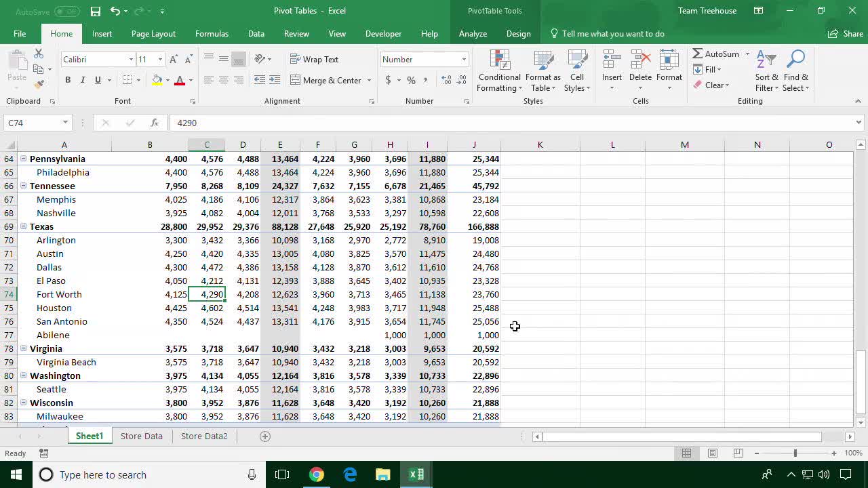
Task: Click the Tell me what you want search box
Action: [x=607, y=34]
